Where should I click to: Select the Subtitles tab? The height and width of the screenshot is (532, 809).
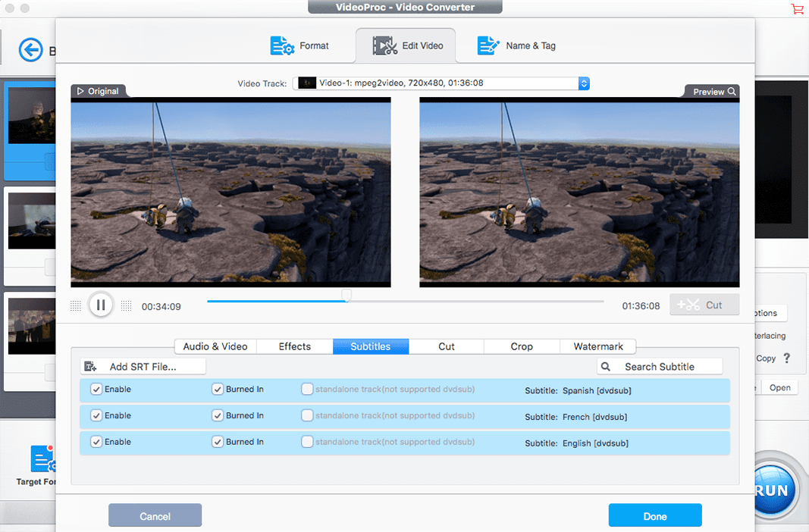point(371,346)
